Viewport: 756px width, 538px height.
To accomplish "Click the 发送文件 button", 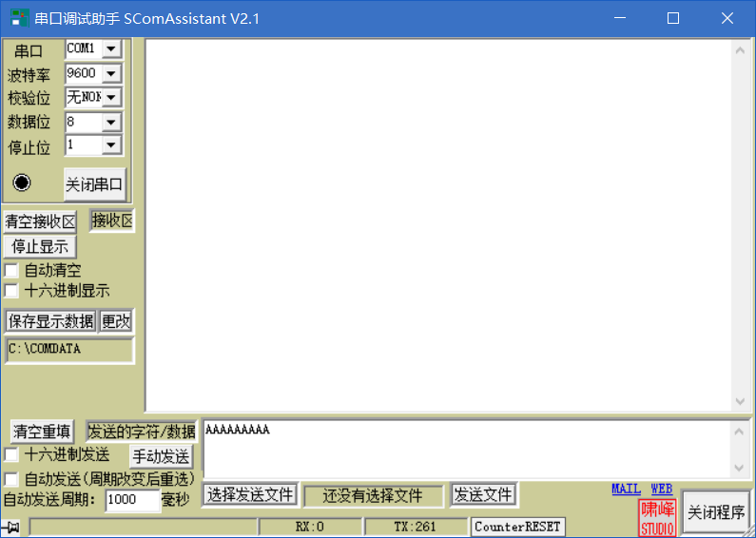I will (x=483, y=494).
